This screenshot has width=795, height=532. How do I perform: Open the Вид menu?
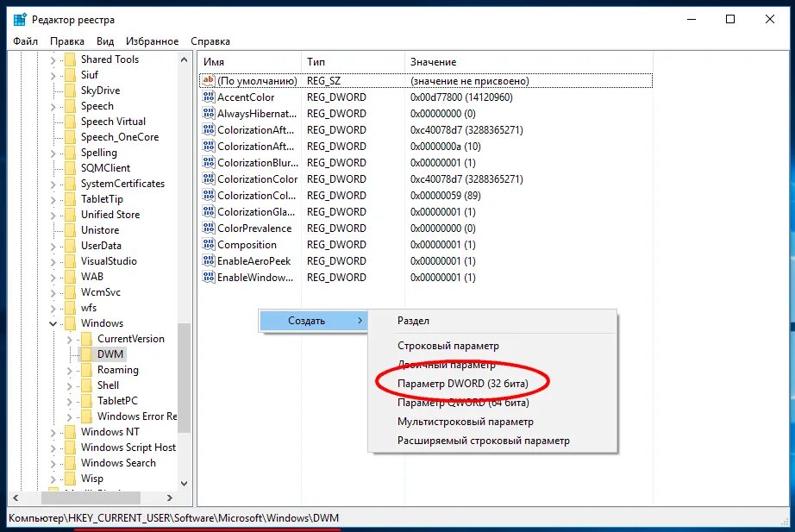[x=105, y=41]
